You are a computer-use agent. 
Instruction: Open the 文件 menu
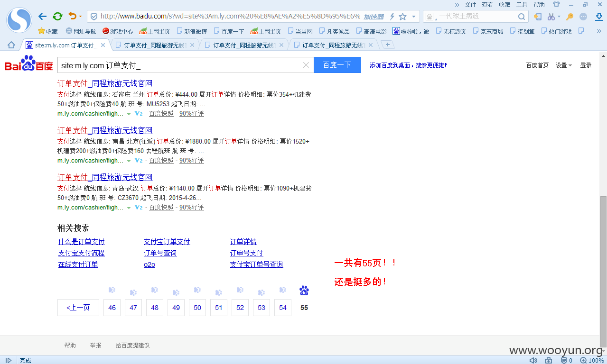tap(470, 4)
